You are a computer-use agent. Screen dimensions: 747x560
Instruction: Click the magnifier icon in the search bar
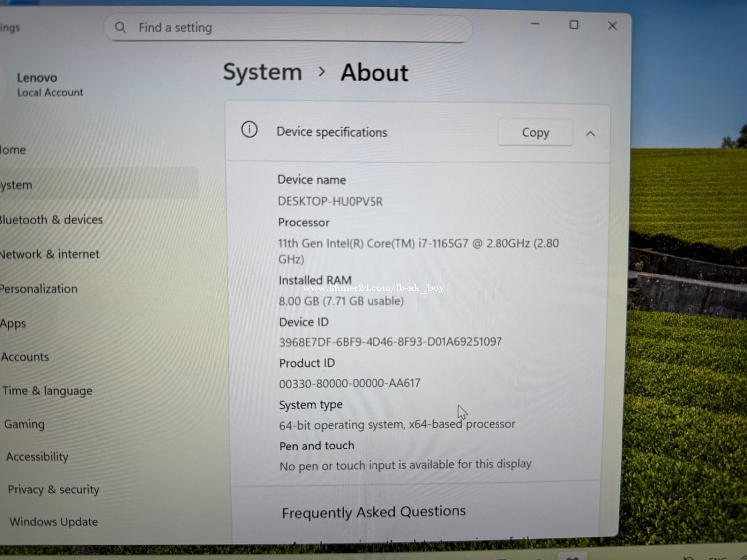coord(120,27)
